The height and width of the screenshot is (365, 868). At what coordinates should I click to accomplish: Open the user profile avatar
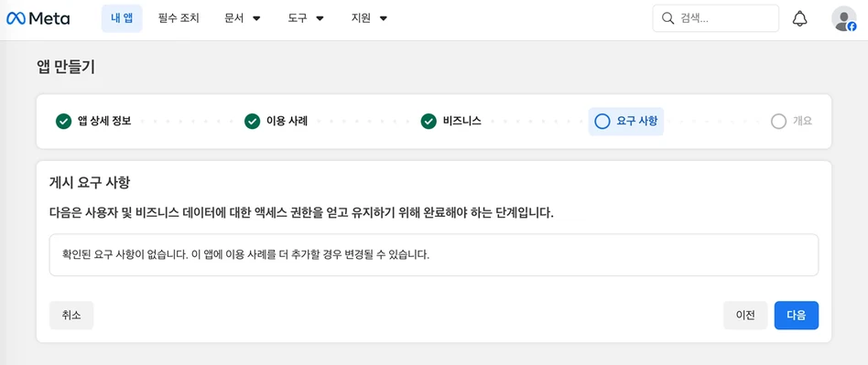pyautogui.click(x=843, y=19)
